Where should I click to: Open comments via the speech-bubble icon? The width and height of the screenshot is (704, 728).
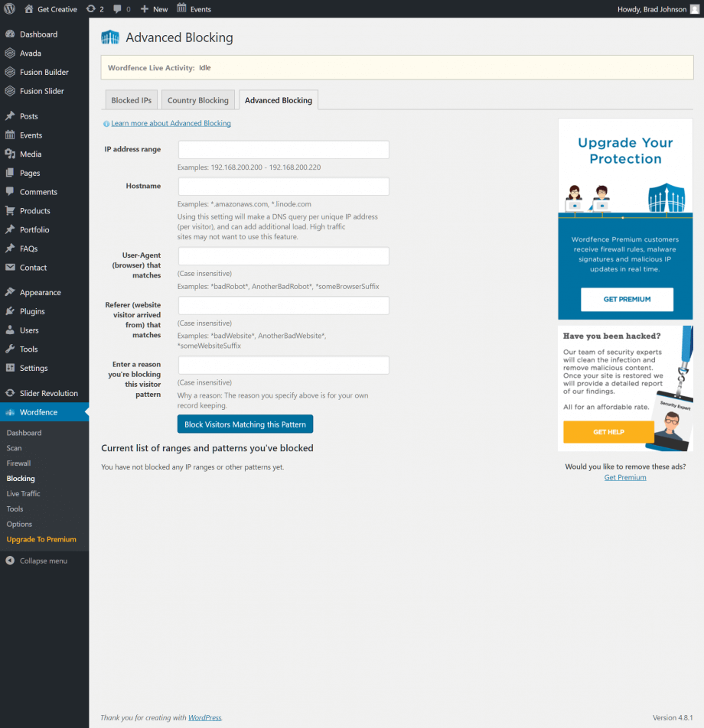116,8
